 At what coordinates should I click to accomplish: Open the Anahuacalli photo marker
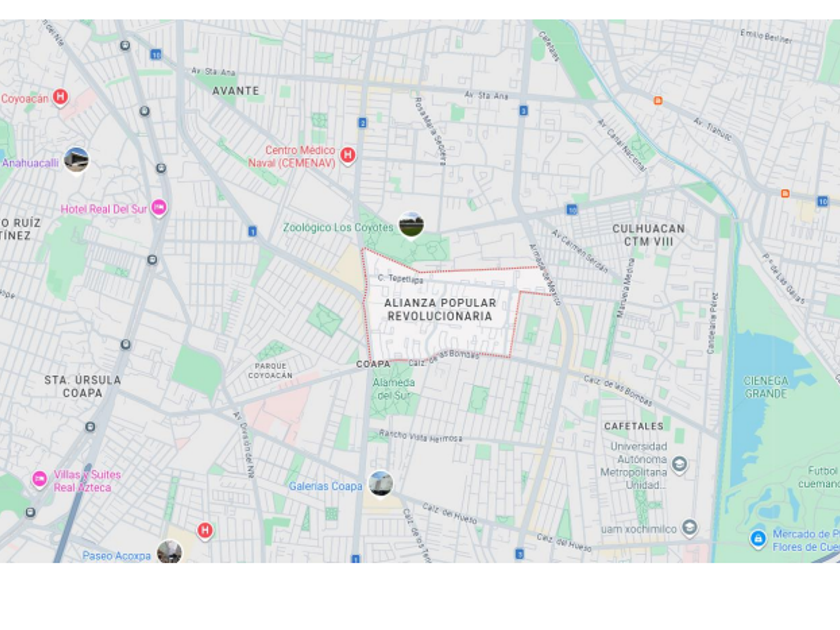76,160
